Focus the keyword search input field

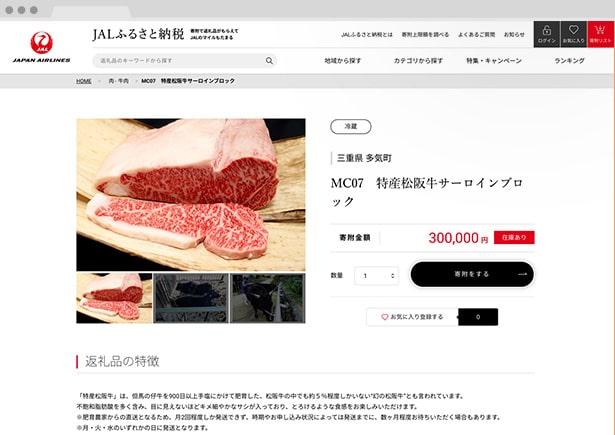point(180,60)
